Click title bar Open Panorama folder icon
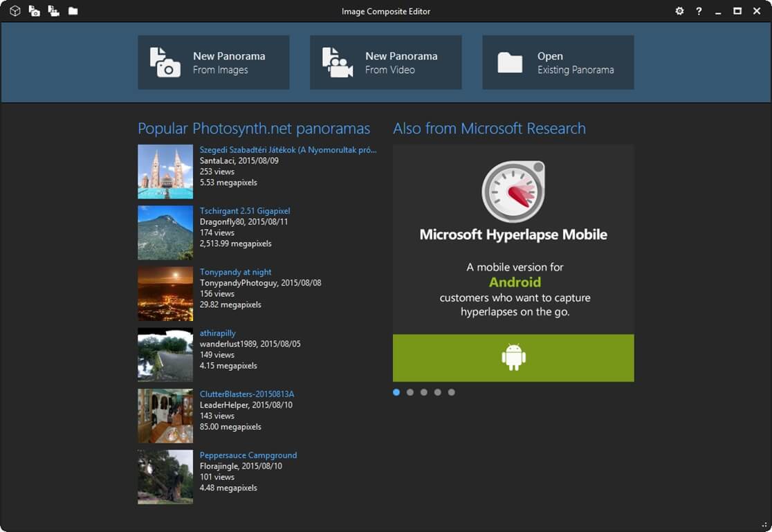 [x=73, y=11]
